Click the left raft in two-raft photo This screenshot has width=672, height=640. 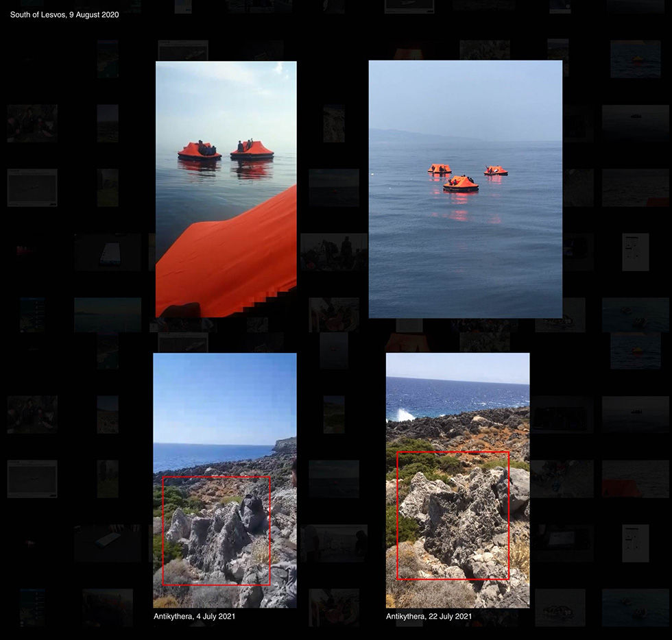[x=200, y=151]
